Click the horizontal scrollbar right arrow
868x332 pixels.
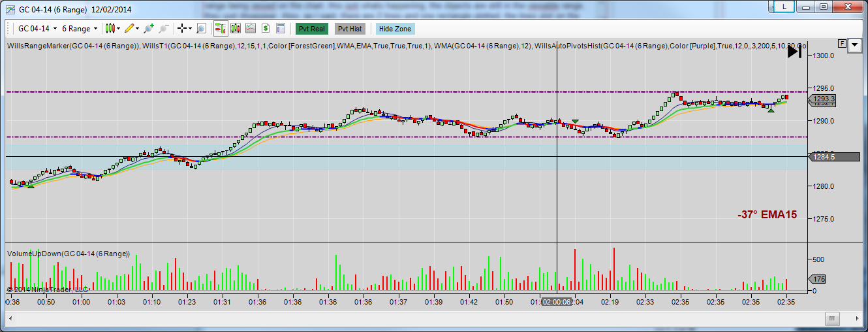pyautogui.click(x=857, y=318)
